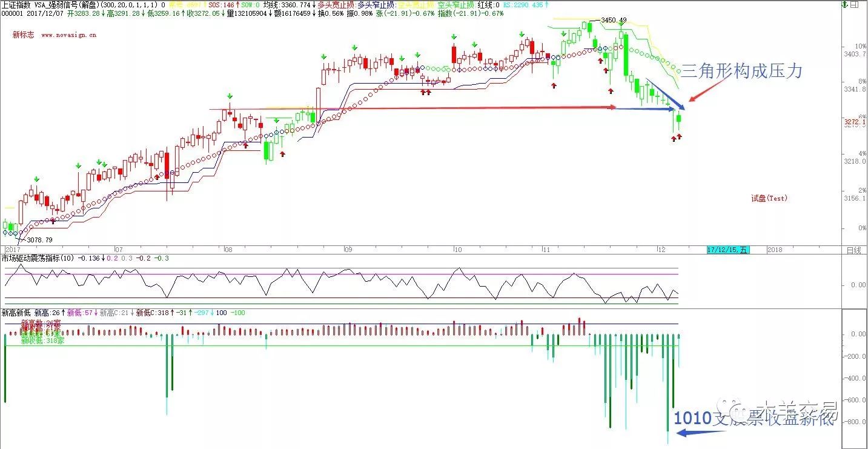Viewport: 868px width, 449px height.
Task: Click the -0.136 oscillator value
Action: (90, 258)
